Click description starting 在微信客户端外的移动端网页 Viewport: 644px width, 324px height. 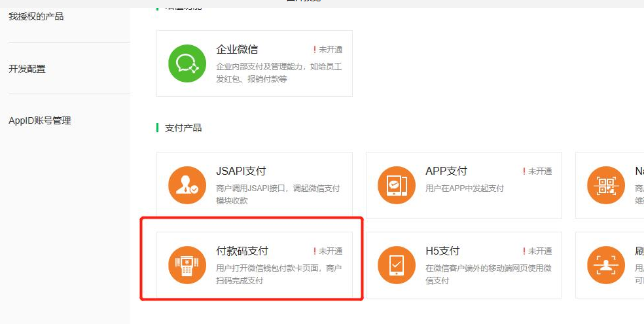[x=488, y=274]
